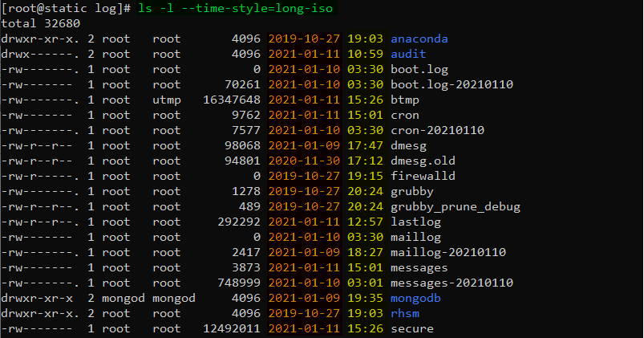Click the mongodb directory name
This screenshot has height=338, width=644.
pos(415,299)
